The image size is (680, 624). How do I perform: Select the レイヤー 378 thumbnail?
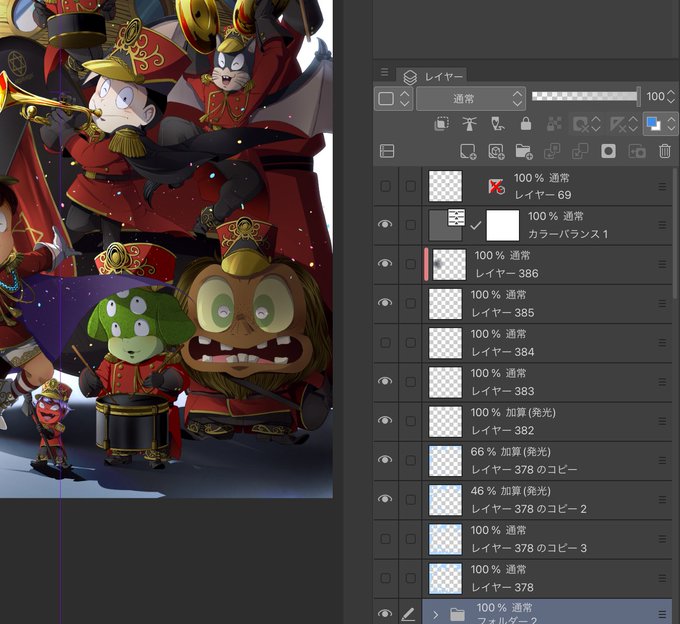(445, 578)
